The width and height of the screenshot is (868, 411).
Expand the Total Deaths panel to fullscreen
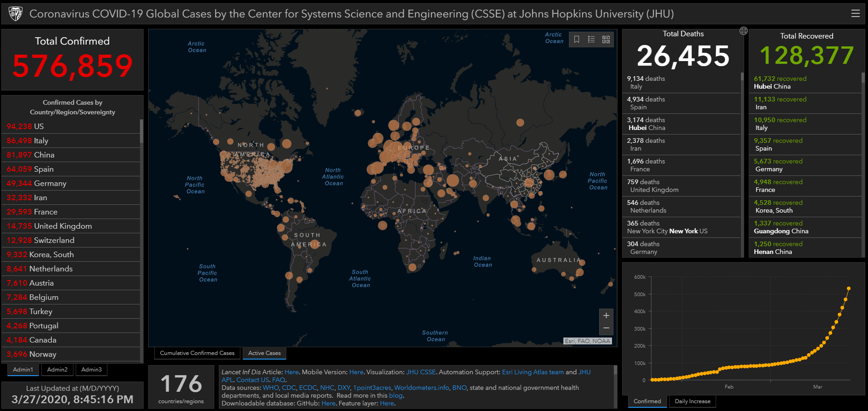(x=744, y=31)
